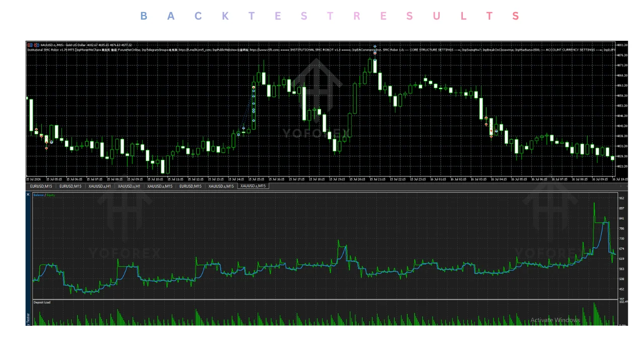Select the active XAUUSD.s,M15 chart tab

tap(253, 186)
